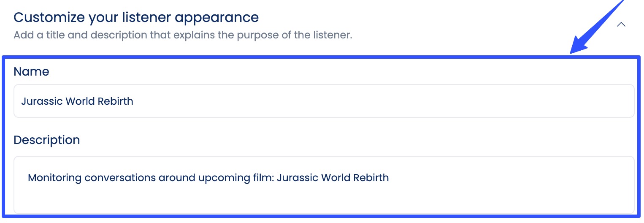Place cursor on "Rebirth" in Name field

[x=115, y=101]
